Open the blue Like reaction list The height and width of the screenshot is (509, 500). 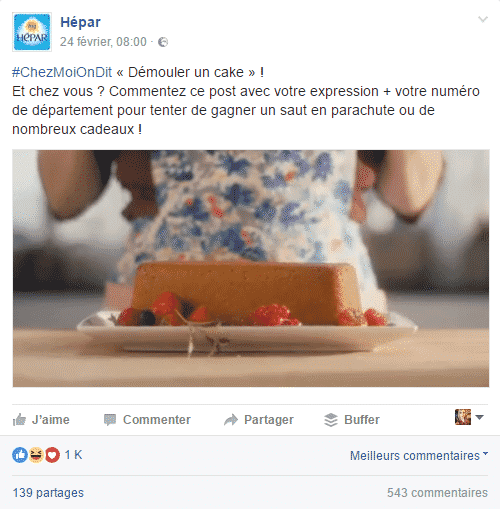pos(20,455)
